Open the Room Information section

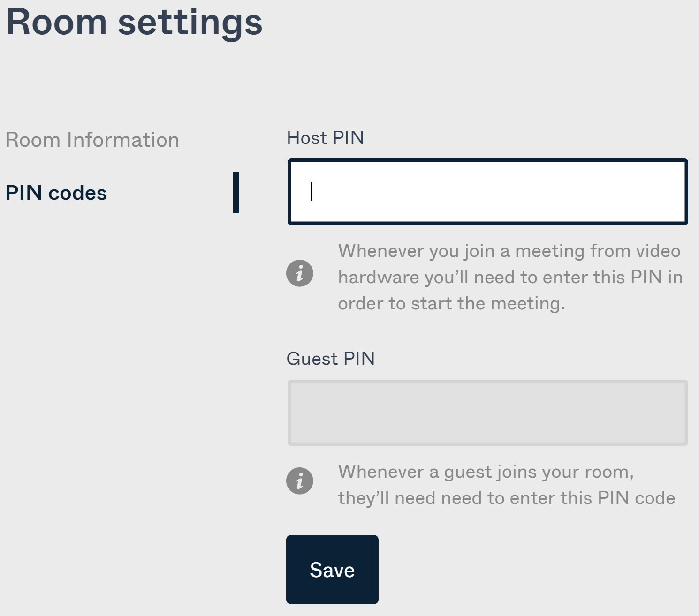pyautogui.click(x=92, y=140)
